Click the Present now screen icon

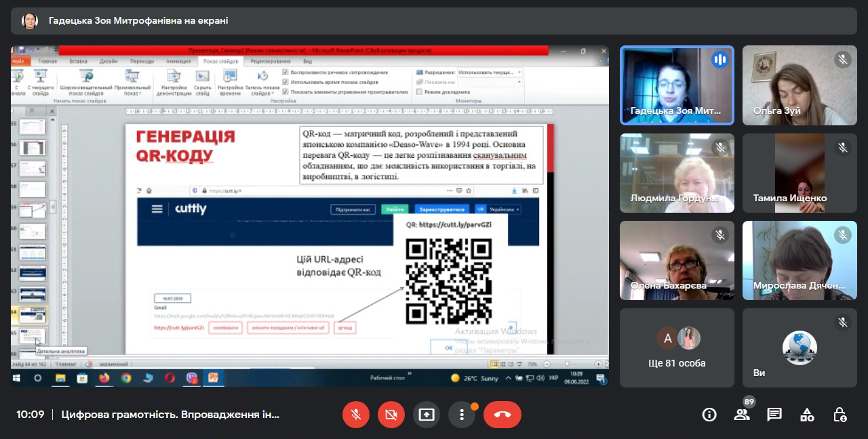click(x=427, y=415)
